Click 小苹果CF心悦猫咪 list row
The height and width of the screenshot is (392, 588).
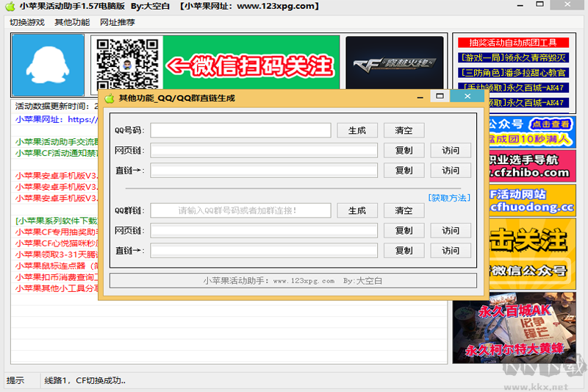[57, 243]
